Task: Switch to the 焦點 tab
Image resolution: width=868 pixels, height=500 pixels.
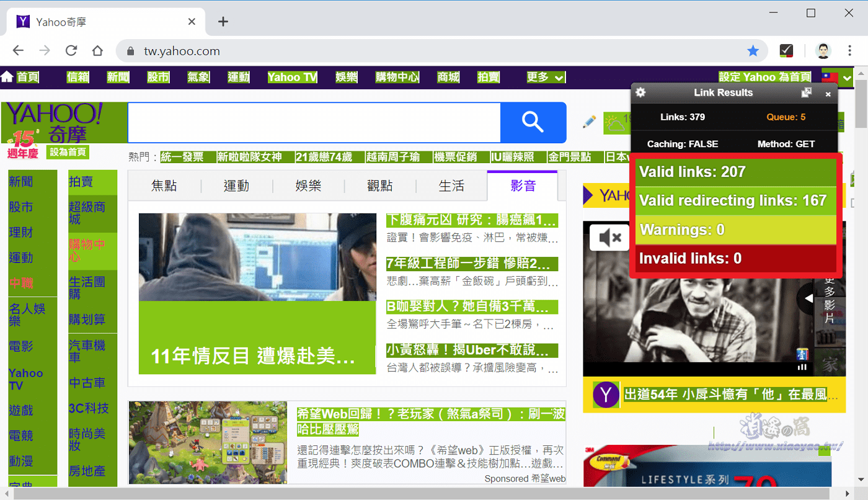Action: pyautogui.click(x=164, y=185)
